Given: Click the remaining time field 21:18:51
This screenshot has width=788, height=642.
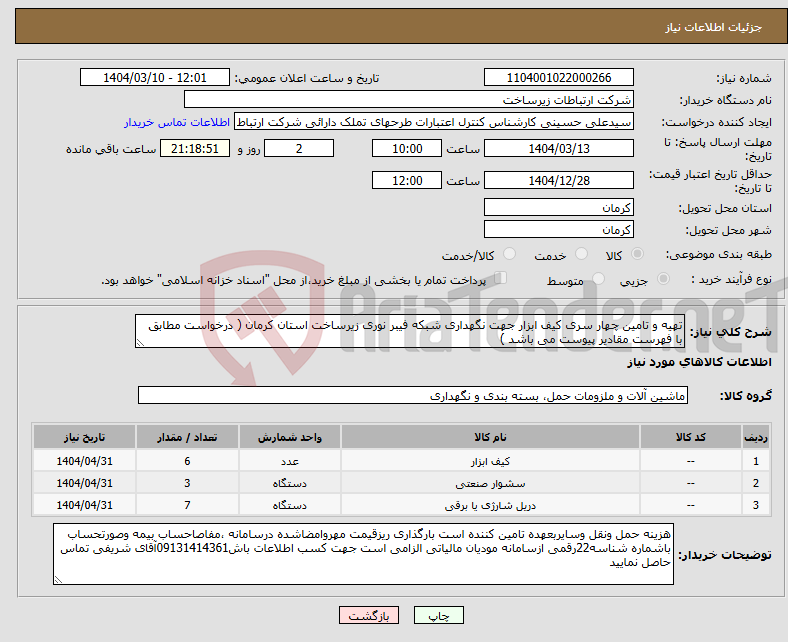Looking at the screenshot, I should click(x=195, y=149).
